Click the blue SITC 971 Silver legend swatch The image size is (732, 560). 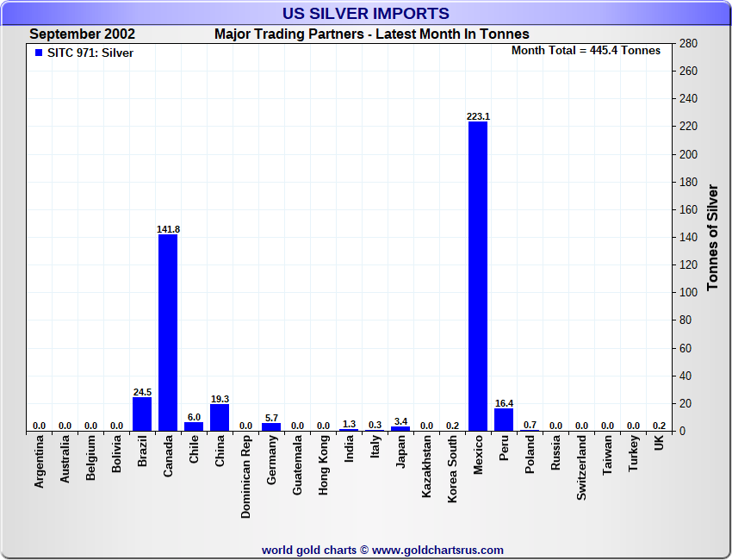(x=38, y=53)
